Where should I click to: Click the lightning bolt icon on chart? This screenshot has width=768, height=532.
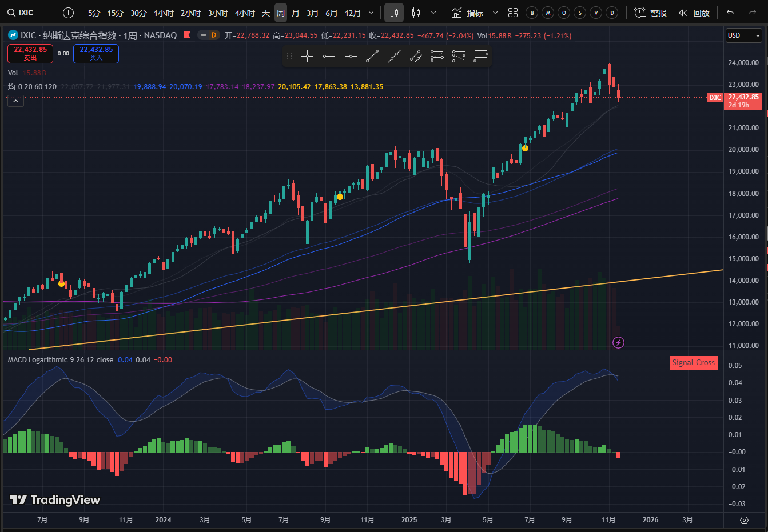(618, 342)
